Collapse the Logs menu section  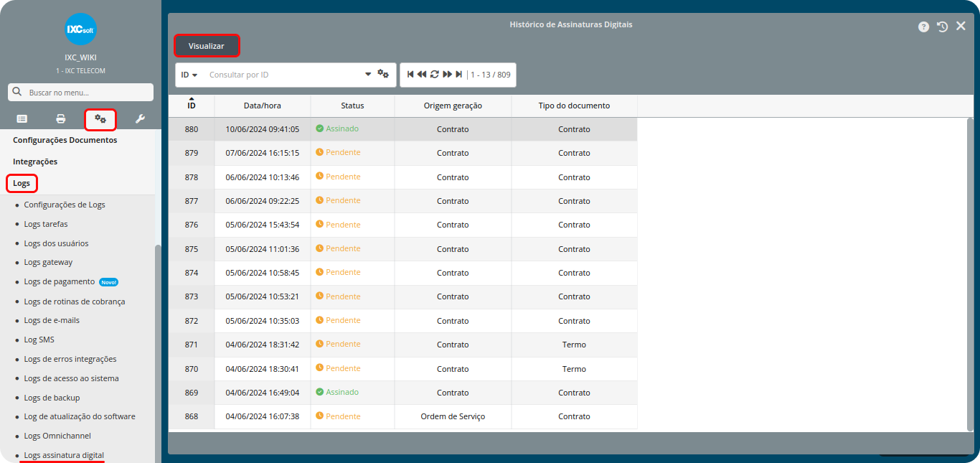pyautogui.click(x=22, y=183)
